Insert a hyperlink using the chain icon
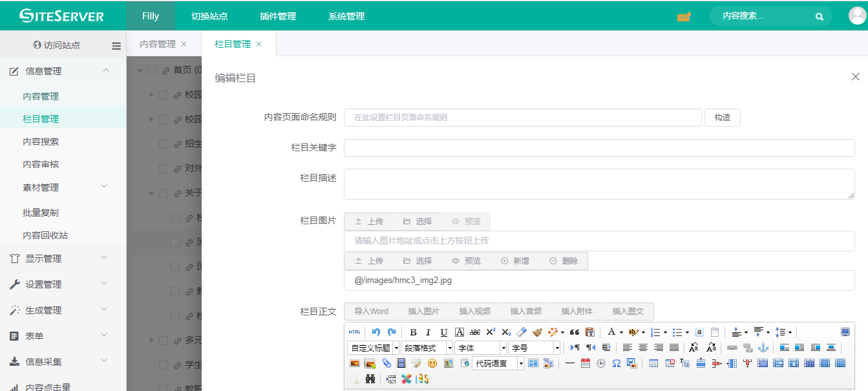The image size is (868, 391). (x=732, y=348)
